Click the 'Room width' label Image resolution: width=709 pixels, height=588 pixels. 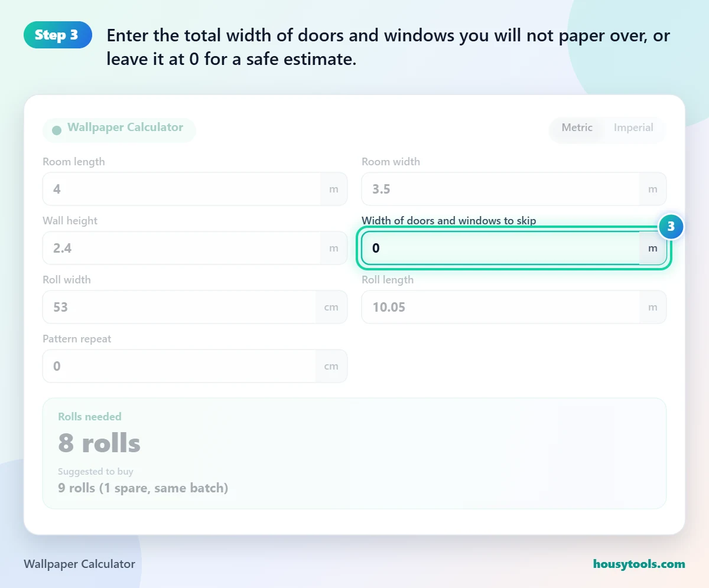pyautogui.click(x=391, y=162)
